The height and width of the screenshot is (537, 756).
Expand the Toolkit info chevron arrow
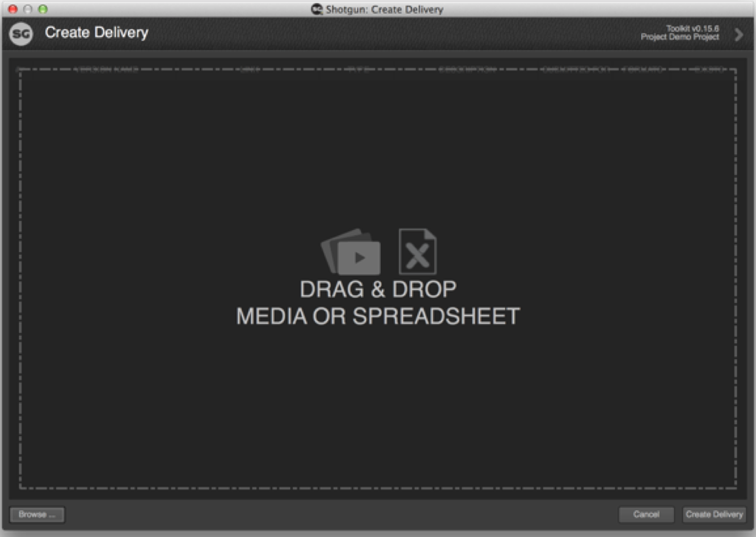pos(739,34)
